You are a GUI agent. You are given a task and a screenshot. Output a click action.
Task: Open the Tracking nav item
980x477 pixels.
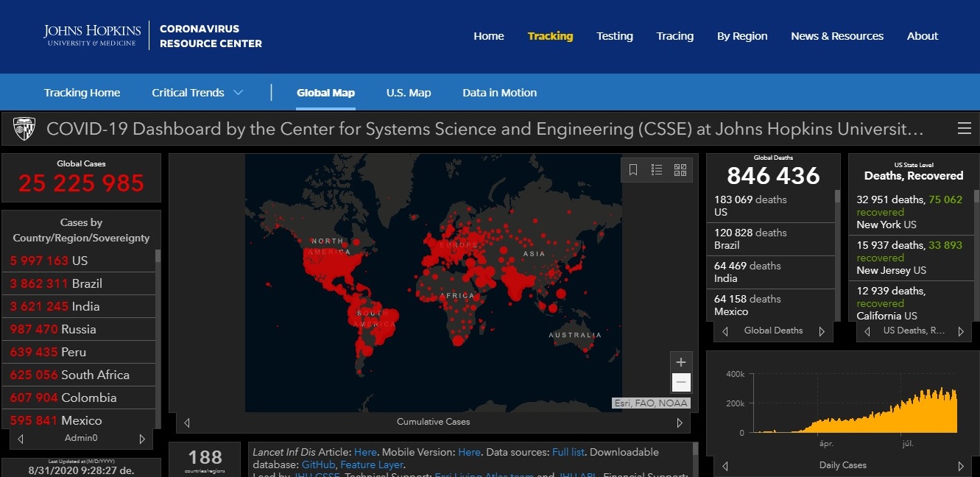[550, 36]
